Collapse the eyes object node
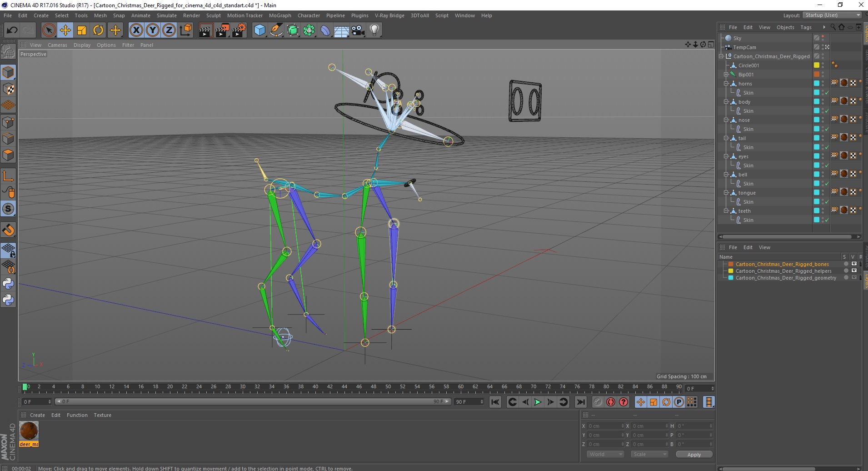 click(x=726, y=156)
